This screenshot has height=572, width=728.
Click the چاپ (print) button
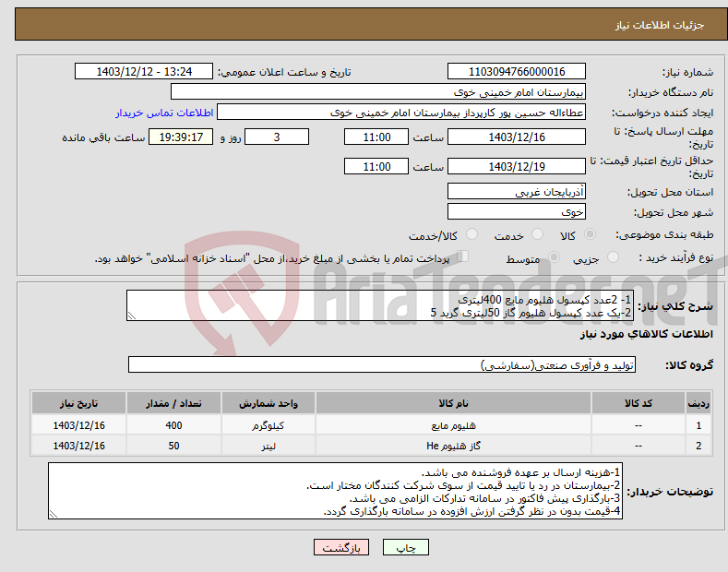click(x=405, y=547)
